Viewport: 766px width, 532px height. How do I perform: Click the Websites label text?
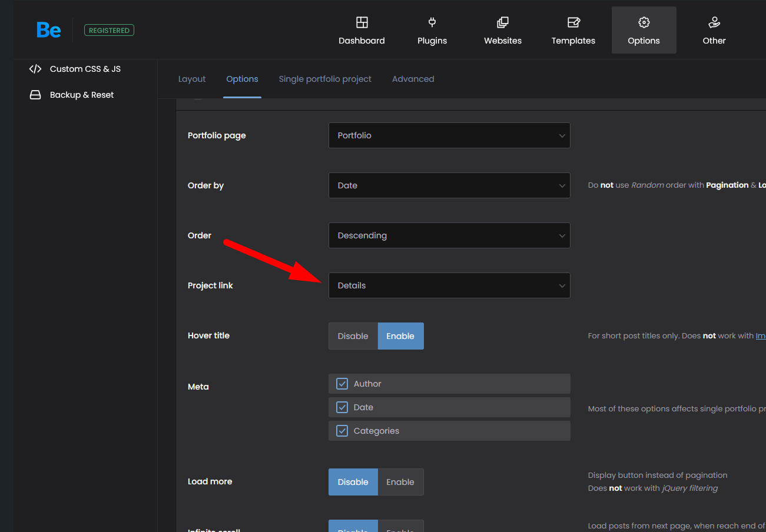[x=503, y=41]
